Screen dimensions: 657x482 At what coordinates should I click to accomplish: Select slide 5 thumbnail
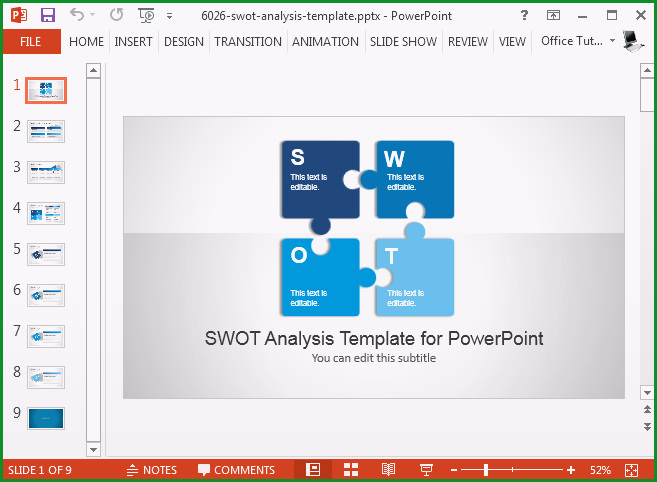[46, 254]
